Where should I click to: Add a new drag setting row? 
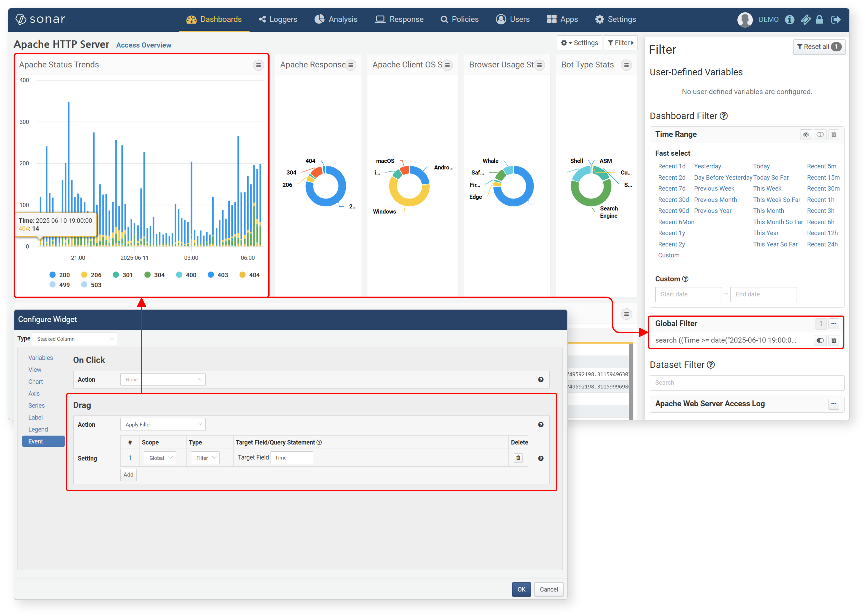[x=128, y=475]
